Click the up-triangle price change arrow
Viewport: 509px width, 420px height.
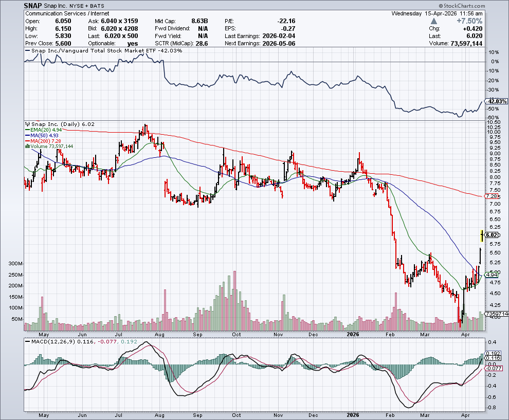[434, 21]
